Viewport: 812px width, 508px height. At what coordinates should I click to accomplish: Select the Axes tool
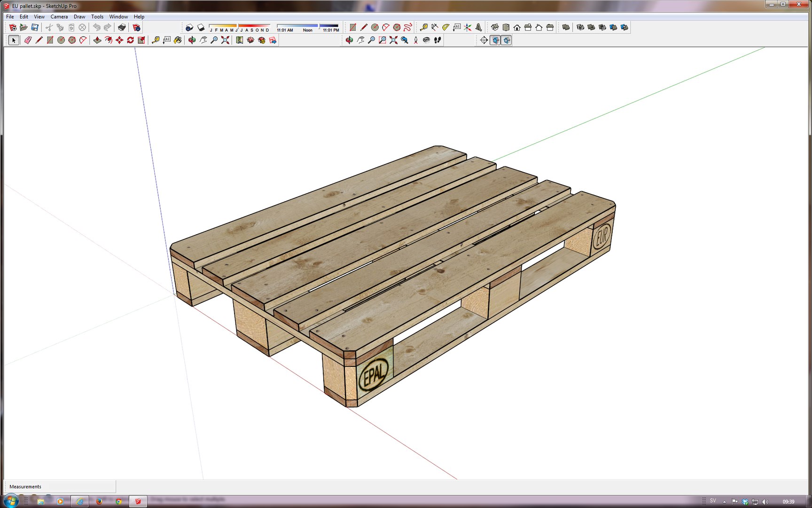click(x=468, y=27)
